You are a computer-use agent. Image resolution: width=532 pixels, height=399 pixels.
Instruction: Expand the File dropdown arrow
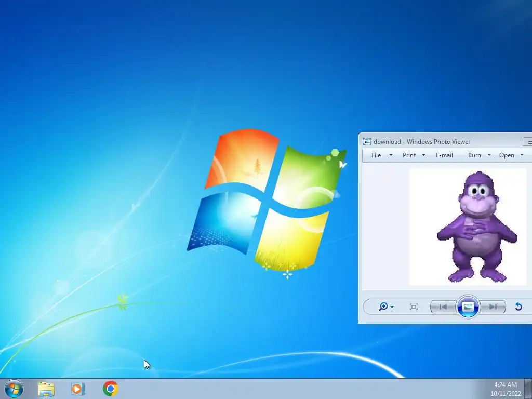pyautogui.click(x=391, y=155)
